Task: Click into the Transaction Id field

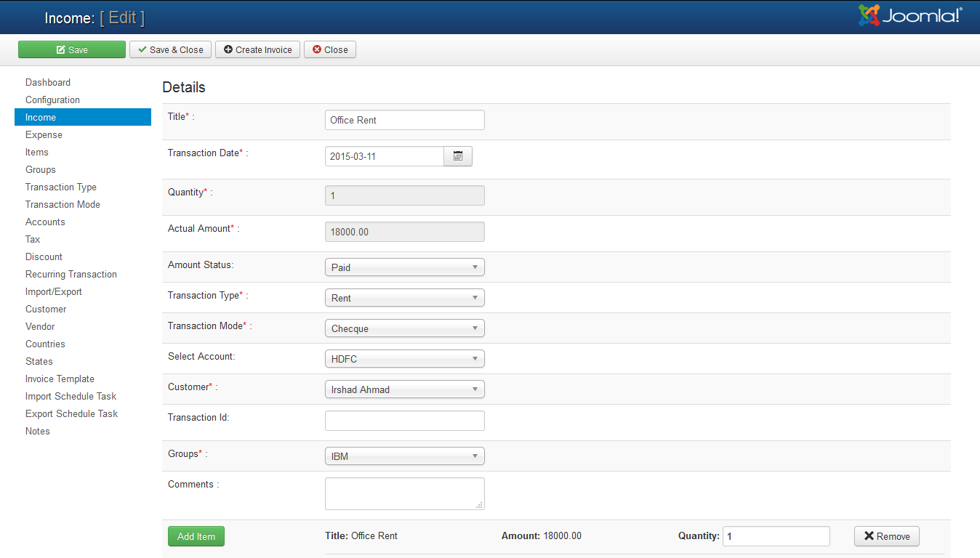Action: click(x=404, y=421)
